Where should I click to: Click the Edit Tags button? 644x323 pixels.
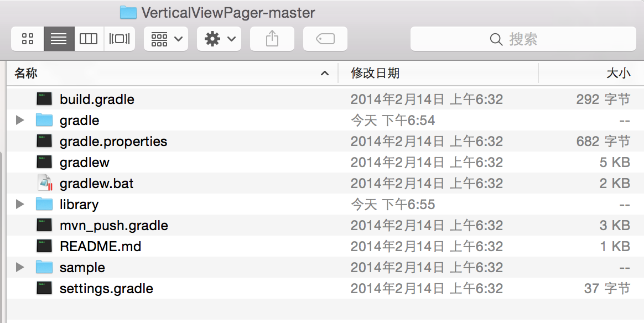coord(325,39)
